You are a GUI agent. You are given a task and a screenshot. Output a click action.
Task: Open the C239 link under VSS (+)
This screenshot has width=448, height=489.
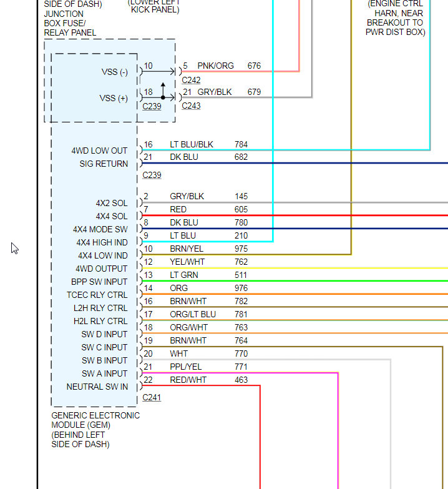click(152, 106)
